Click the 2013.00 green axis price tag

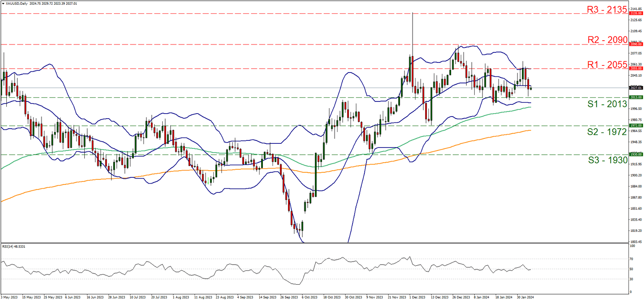click(x=635, y=97)
